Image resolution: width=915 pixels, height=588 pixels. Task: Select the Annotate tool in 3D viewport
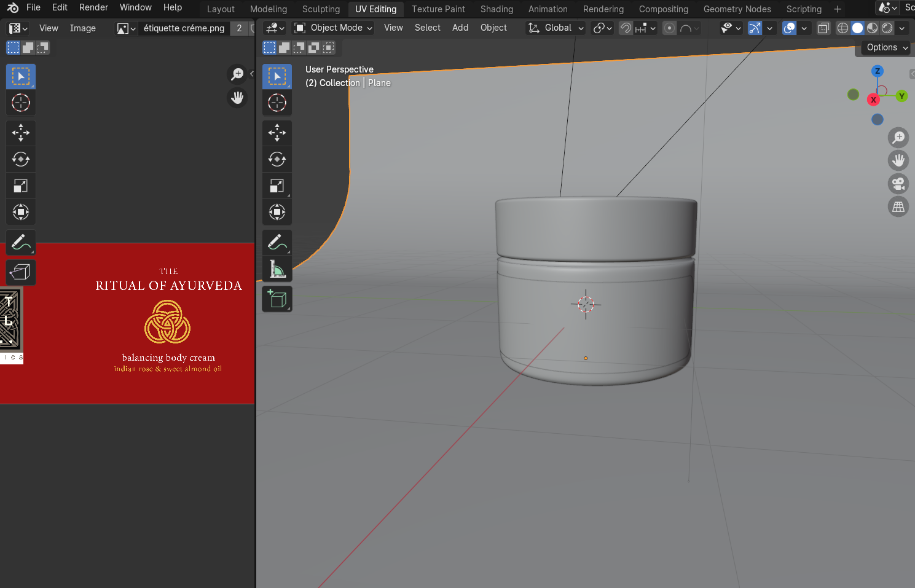277,242
